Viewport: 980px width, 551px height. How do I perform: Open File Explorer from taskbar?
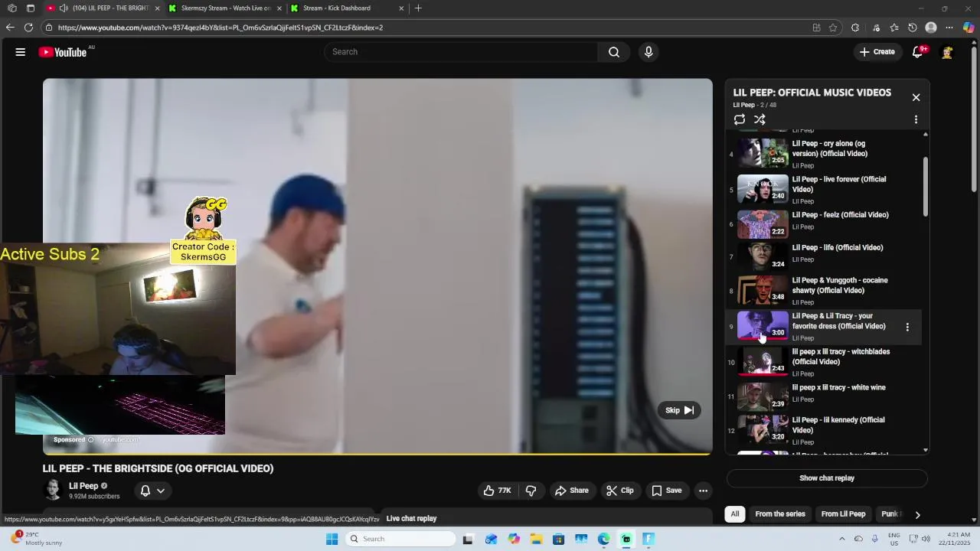pos(536,539)
